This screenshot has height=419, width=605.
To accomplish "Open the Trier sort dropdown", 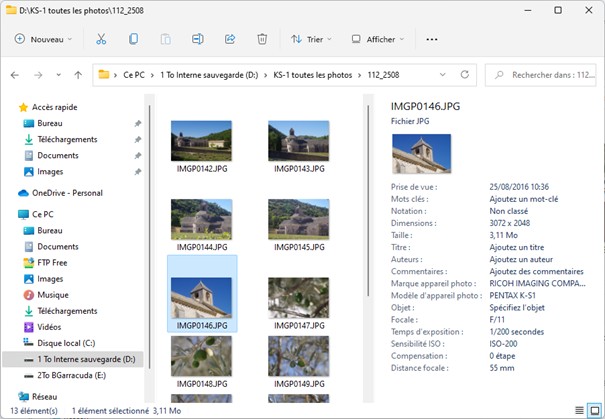I will pyautogui.click(x=312, y=39).
